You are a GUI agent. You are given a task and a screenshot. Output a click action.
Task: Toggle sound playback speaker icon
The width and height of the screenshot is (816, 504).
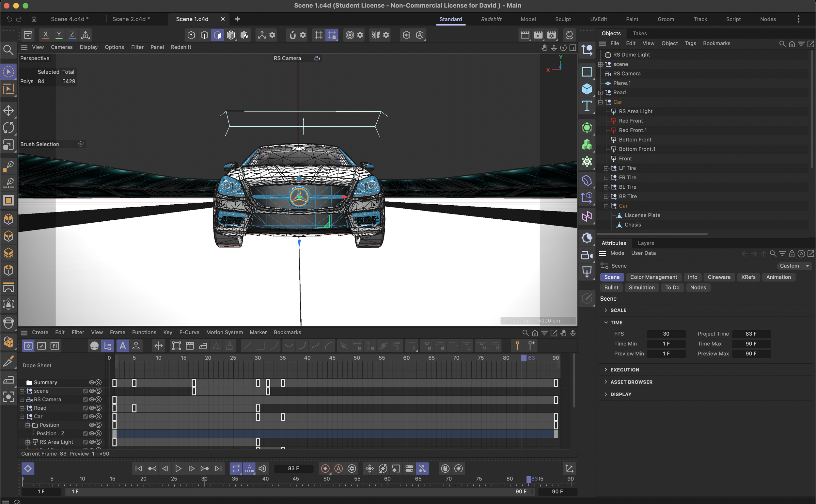click(x=262, y=468)
